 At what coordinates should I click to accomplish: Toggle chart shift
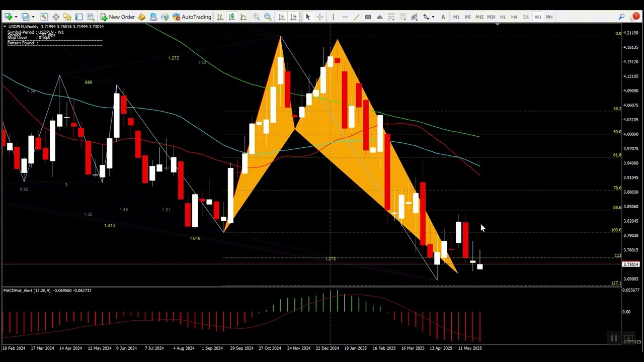(x=293, y=17)
